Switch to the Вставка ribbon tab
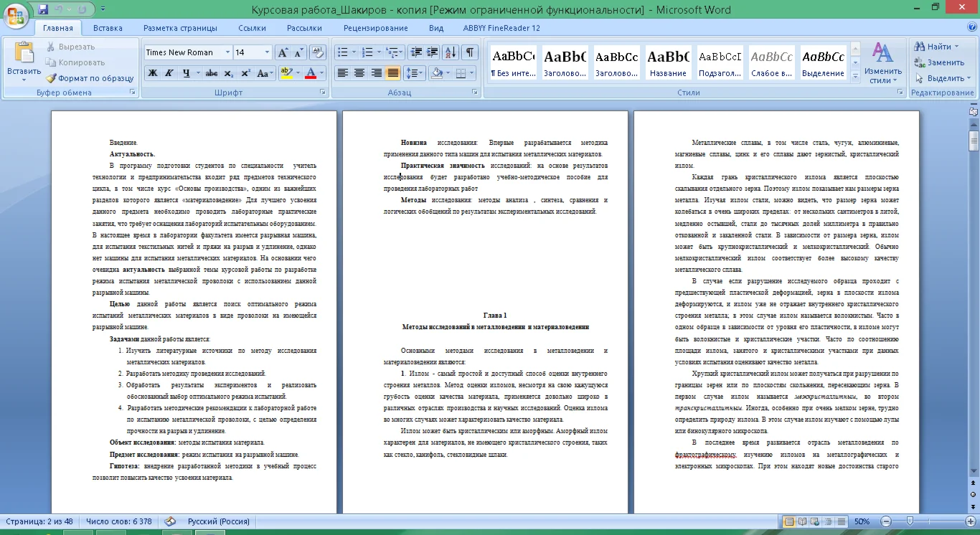 [x=108, y=28]
